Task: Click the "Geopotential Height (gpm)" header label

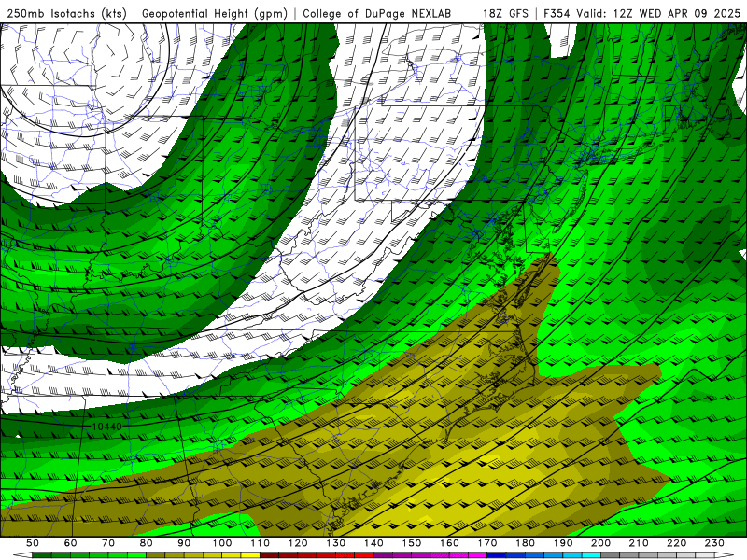Action: pos(215,14)
